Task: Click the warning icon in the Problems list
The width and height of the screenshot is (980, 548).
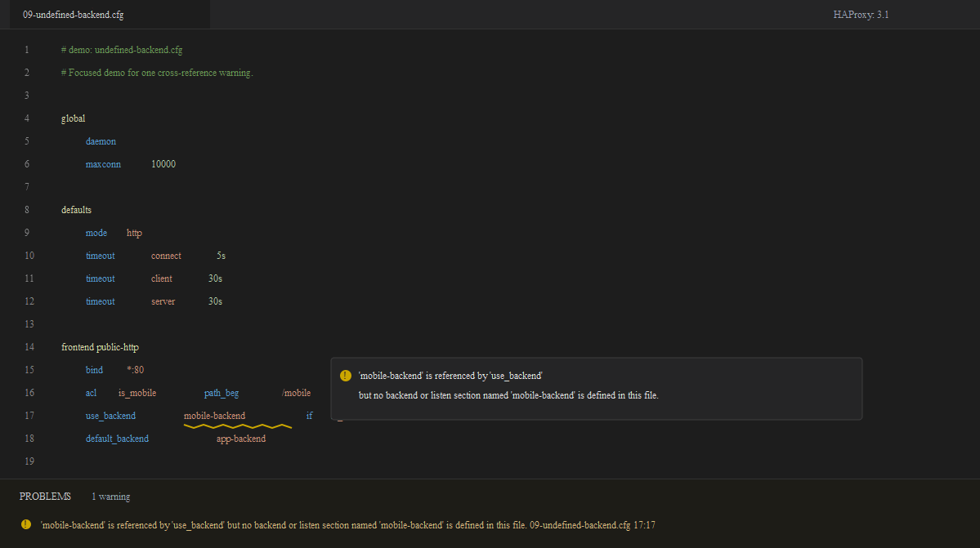Action: [x=25, y=524]
